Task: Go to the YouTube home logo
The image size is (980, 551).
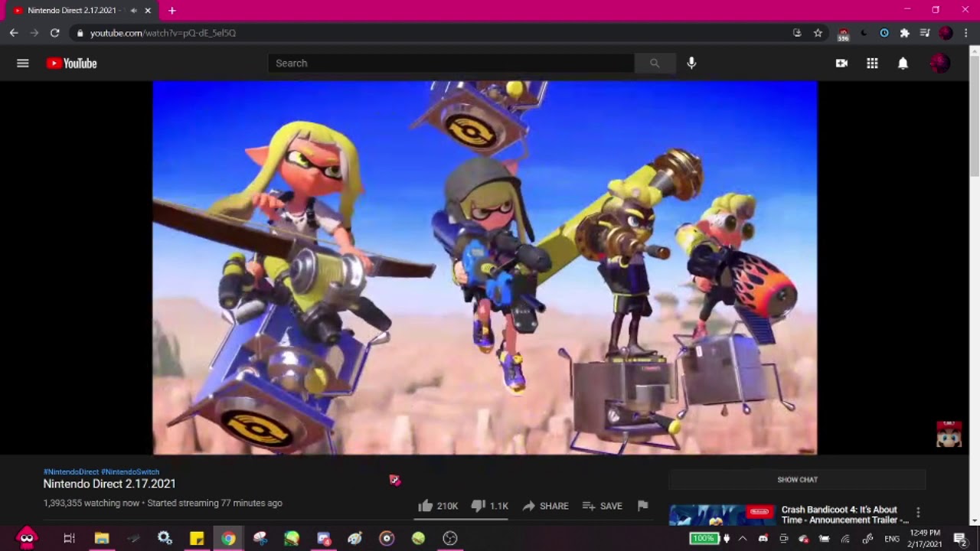Action: click(71, 64)
